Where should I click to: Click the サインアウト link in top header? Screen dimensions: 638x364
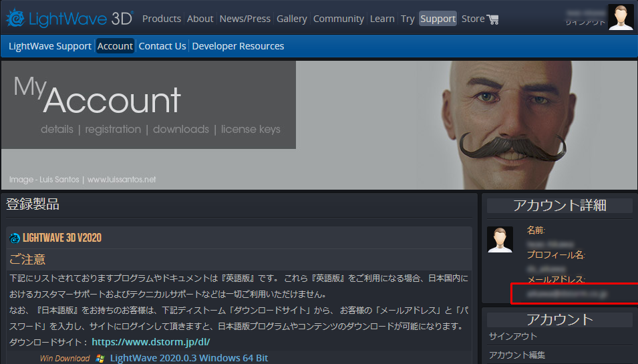tap(585, 22)
